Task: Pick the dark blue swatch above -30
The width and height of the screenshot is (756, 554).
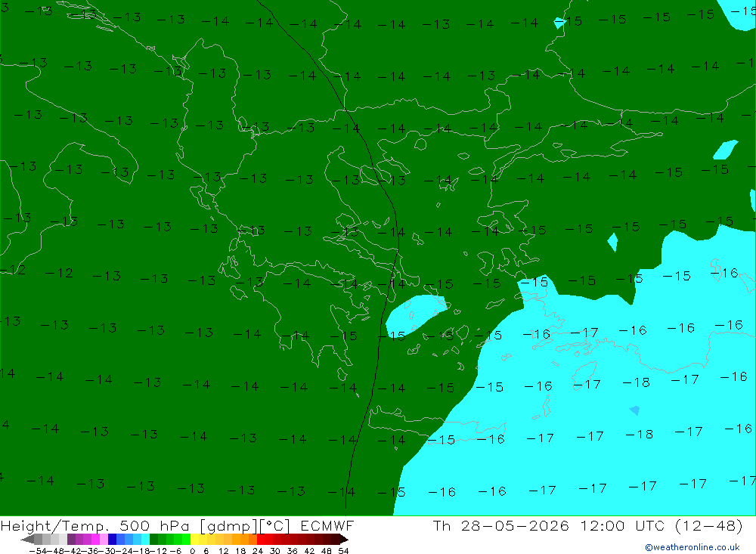Action: click(x=112, y=539)
